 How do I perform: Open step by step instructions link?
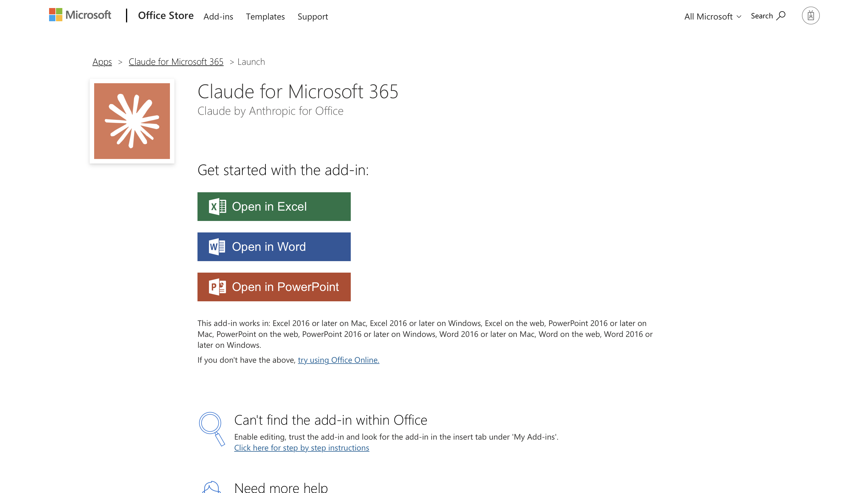[301, 448]
